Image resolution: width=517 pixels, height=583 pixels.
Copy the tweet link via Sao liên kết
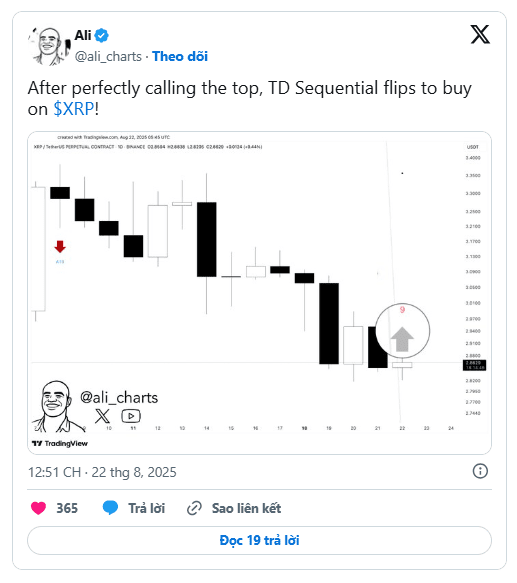(x=246, y=508)
